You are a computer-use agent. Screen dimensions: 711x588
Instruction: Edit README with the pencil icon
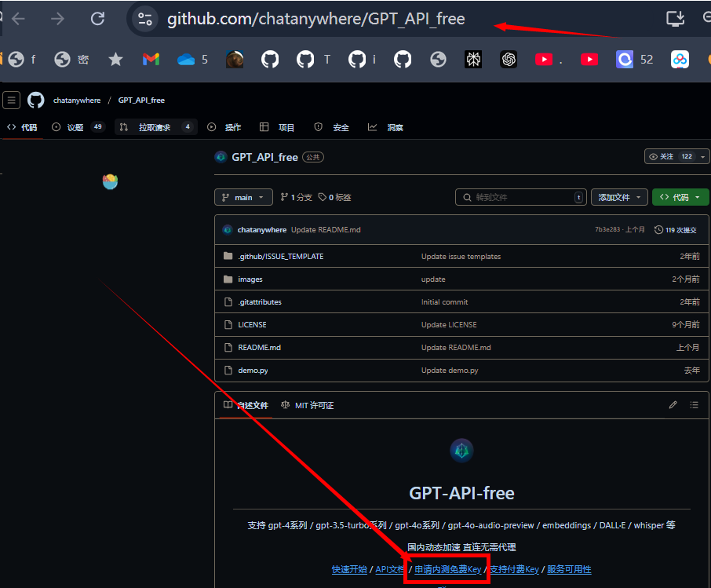[x=673, y=405]
